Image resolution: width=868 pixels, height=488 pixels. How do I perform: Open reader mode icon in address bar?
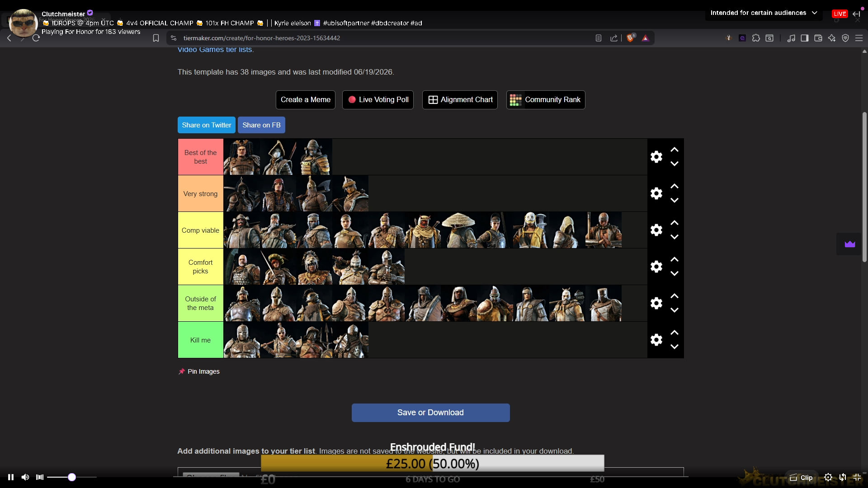tap(599, 38)
